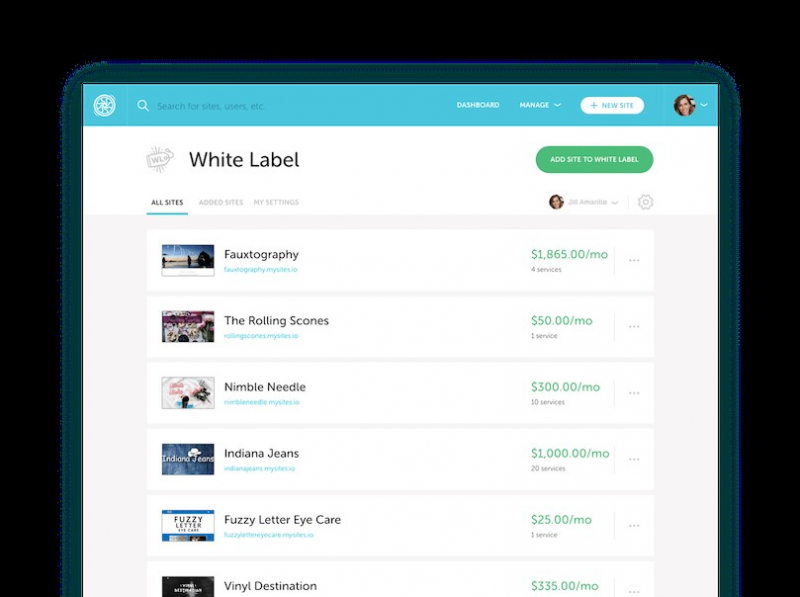
Task: Open more options for Fauxtography
Action: 634,260
